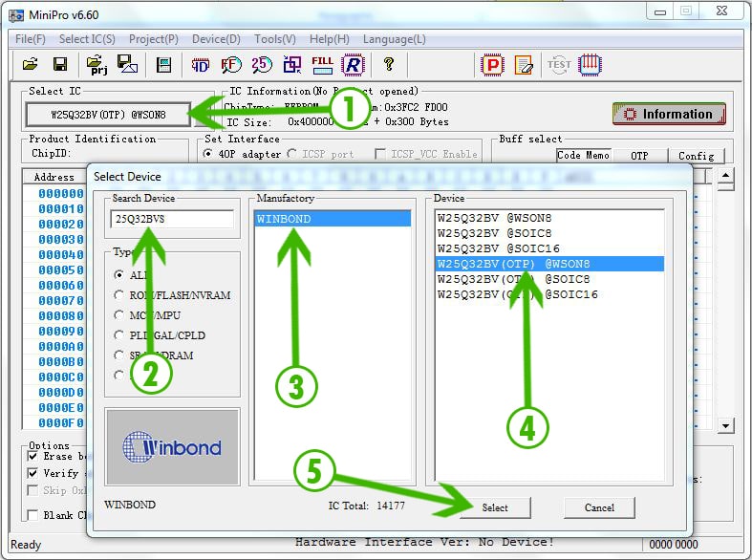Viewport: 752px width, 560px height.
Task: Click the W25Q32BV(OTP) @WSON8 Select IC button
Action: click(x=108, y=115)
